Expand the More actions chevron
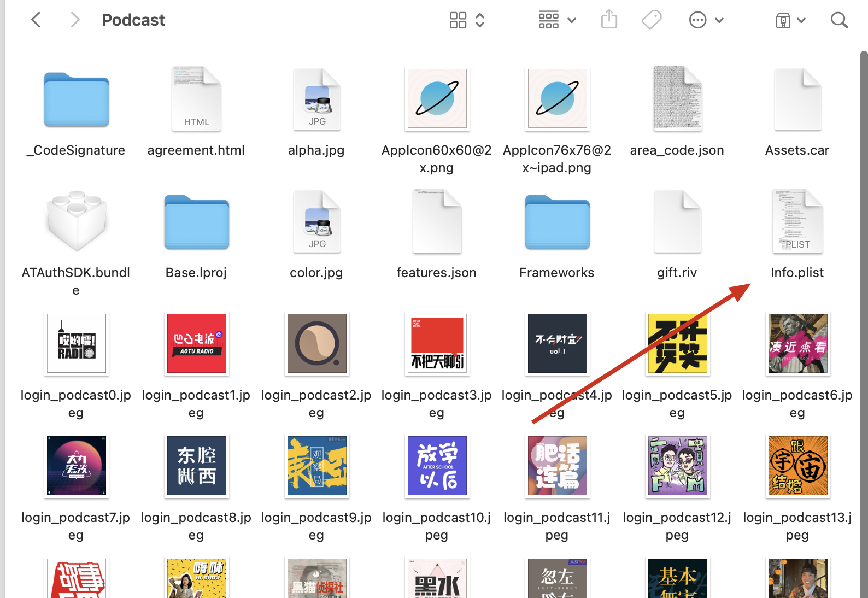868x598 pixels. 719,21
